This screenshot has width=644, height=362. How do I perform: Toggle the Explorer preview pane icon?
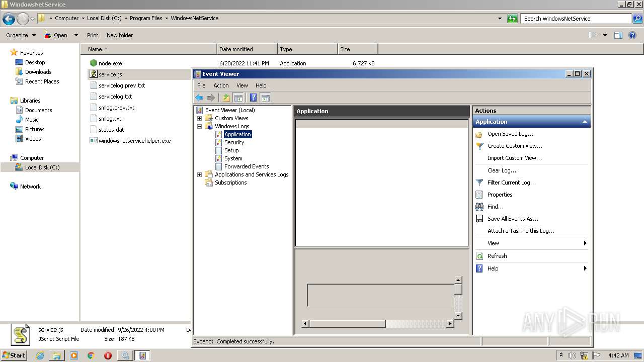618,35
